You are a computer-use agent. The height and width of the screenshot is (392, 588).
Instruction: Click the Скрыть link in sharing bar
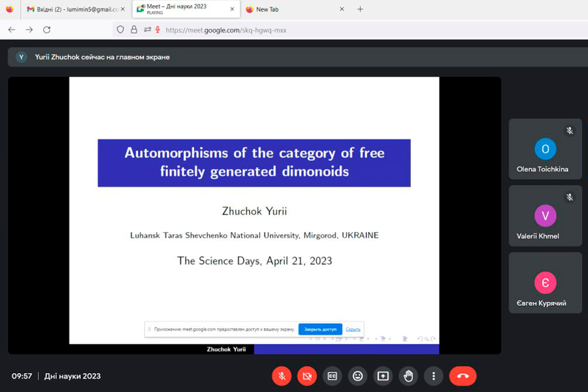click(353, 329)
